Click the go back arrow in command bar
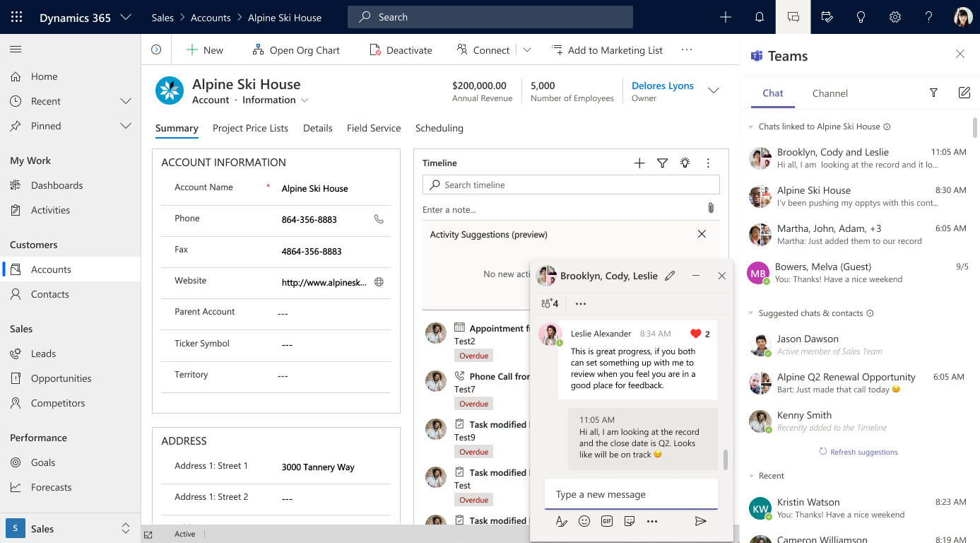Viewport: 980px width, 543px height. (156, 49)
